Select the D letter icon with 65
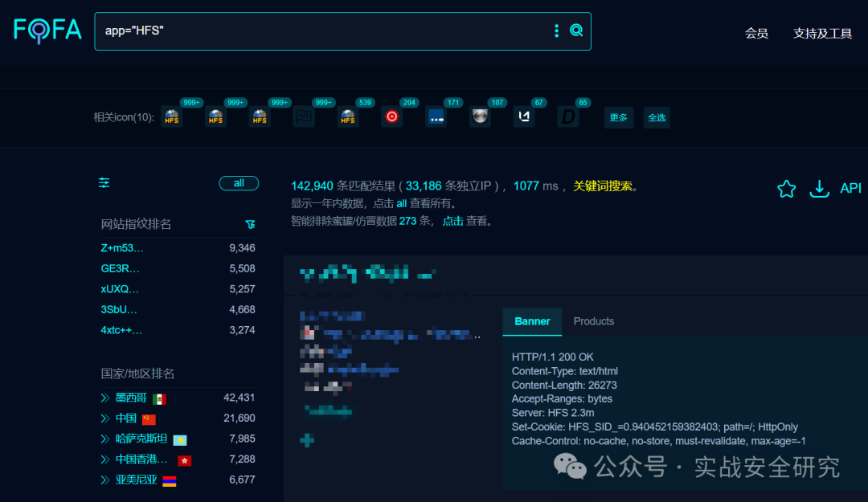The width and height of the screenshot is (868, 502). click(x=568, y=116)
